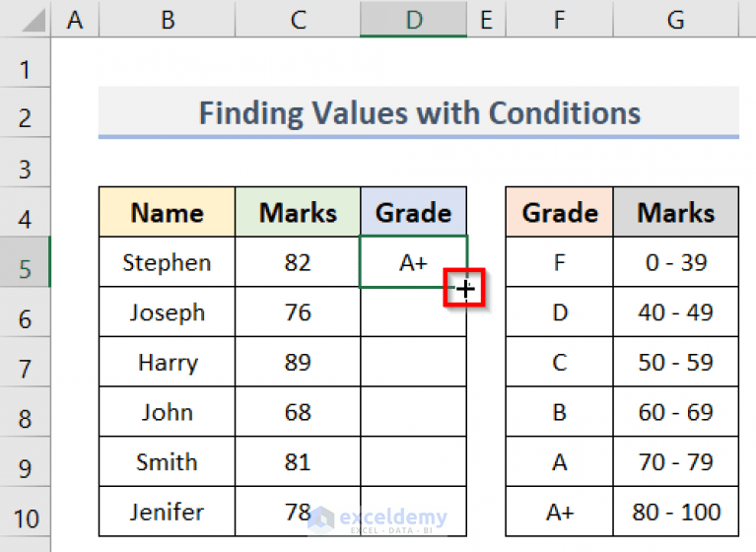This screenshot has height=552, width=756.
Task: Select grade 'D' in lookup table
Action: pos(559,312)
